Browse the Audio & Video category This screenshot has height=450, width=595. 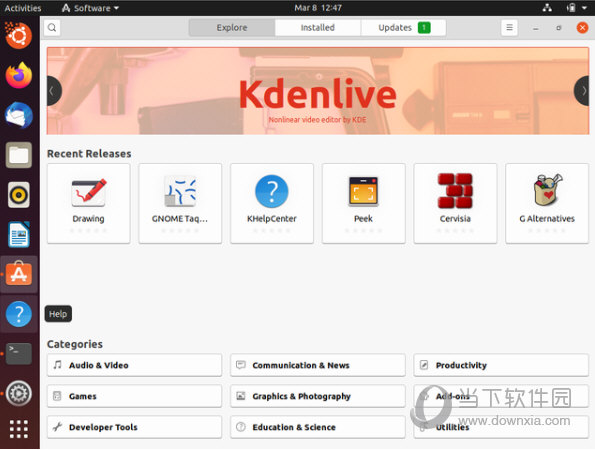point(134,365)
